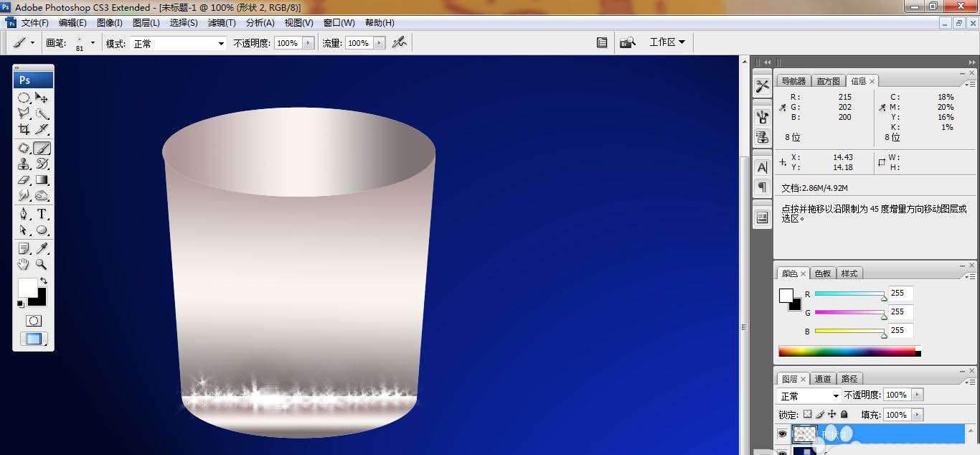
Task: Adjust the G color slider
Action: pos(849,313)
